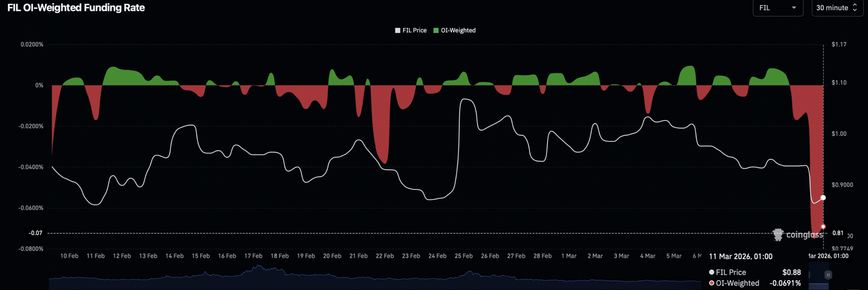Open the FIL coin selector dropdown
Image resolution: width=868 pixels, height=290 pixels.
click(x=777, y=8)
